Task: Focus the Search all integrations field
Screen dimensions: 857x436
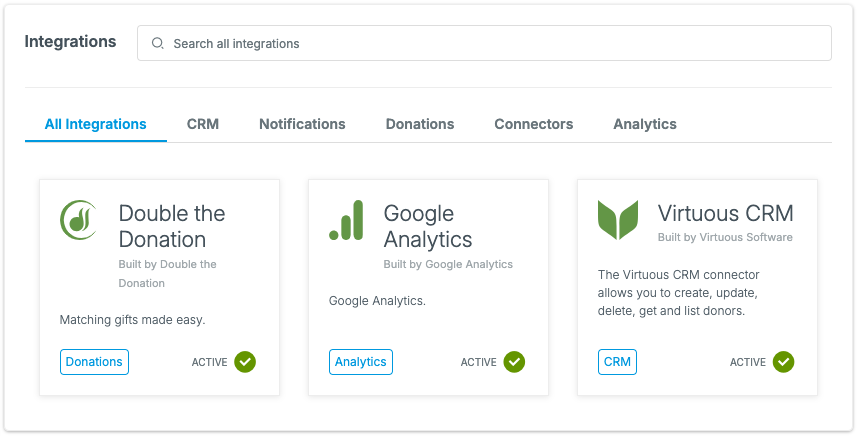Action: 484,43
